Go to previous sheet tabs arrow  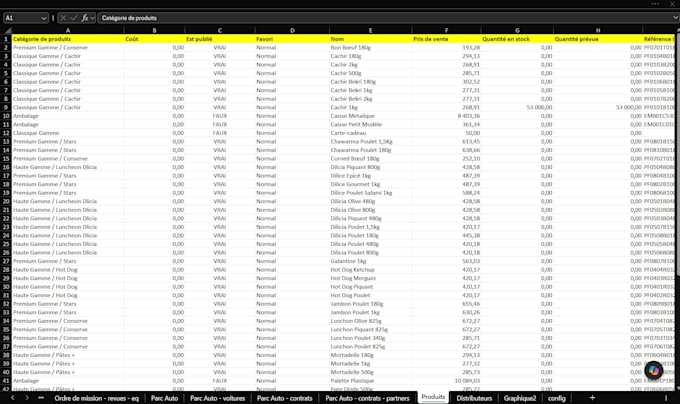13,397
